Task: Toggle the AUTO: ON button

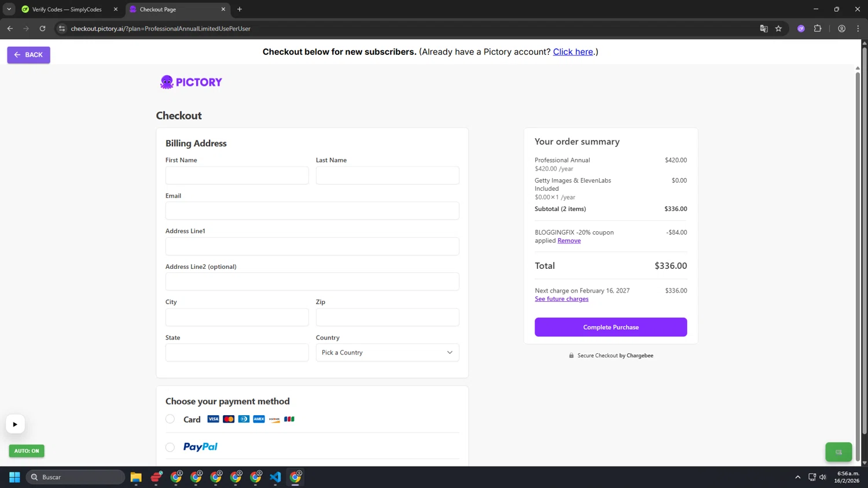Action: (27, 451)
